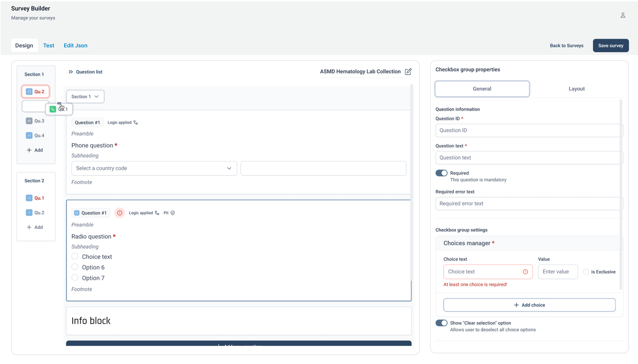
Task: Click Back to Surveys link
Action: (567, 46)
